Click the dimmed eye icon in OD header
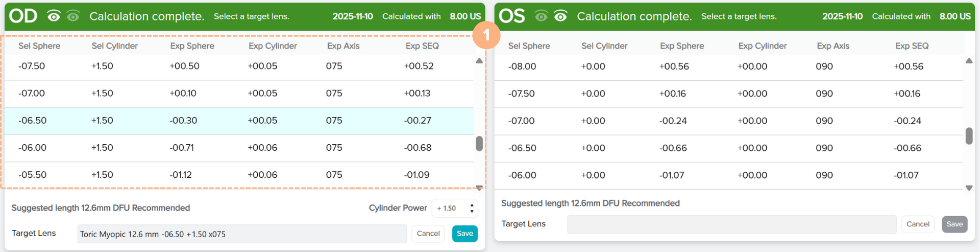The height and width of the screenshot is (252, 980). pyautogui.click(x=73, y=16)
